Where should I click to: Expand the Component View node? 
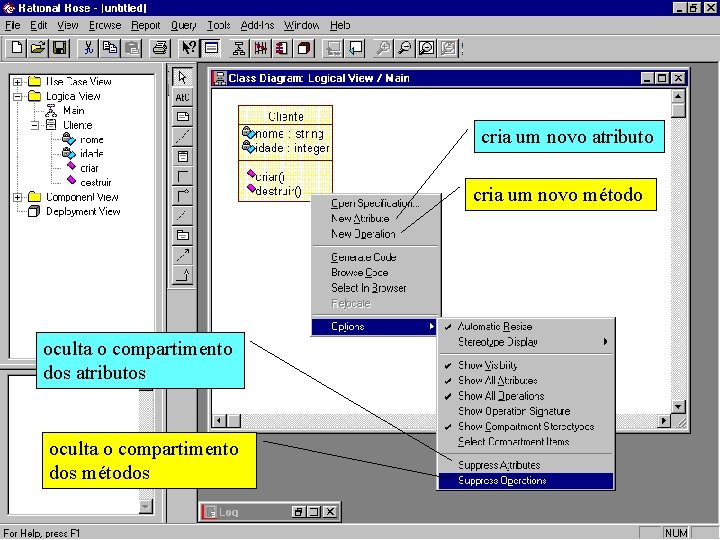[x=17, y=197]
